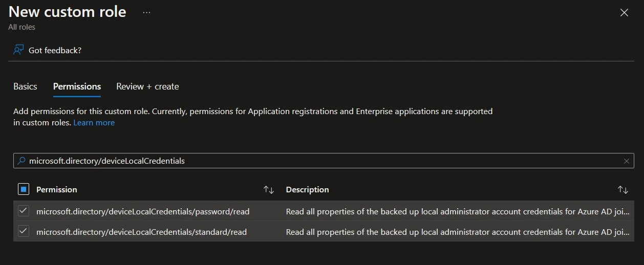Select the Permissions tab

click(77, 86)
